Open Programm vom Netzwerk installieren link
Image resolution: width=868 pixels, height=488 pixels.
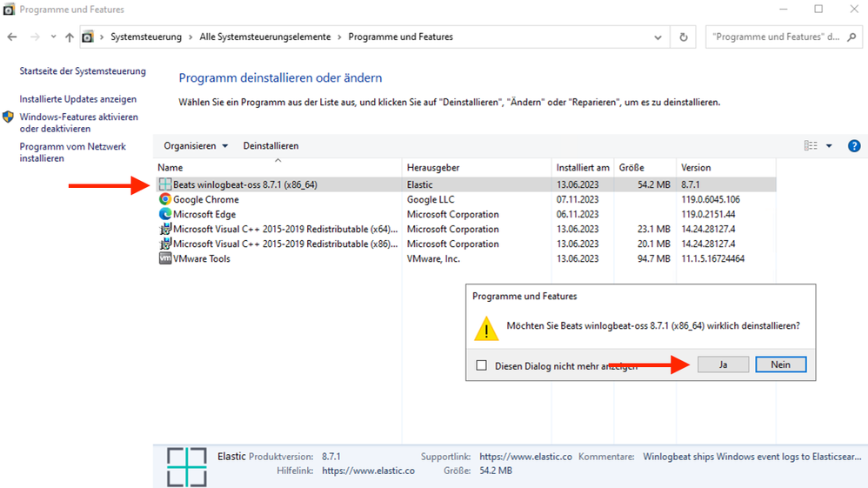tap(72, 152)
